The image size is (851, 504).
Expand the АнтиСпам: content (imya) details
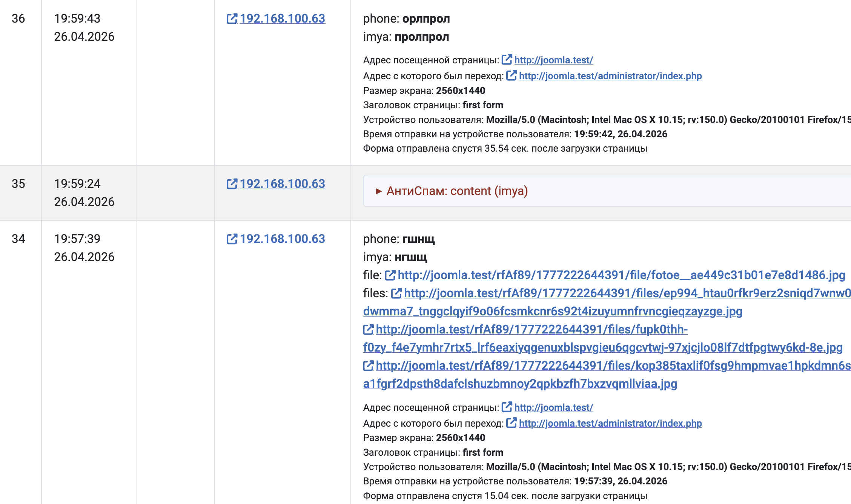pyautogui.click(x=456, y=191)
